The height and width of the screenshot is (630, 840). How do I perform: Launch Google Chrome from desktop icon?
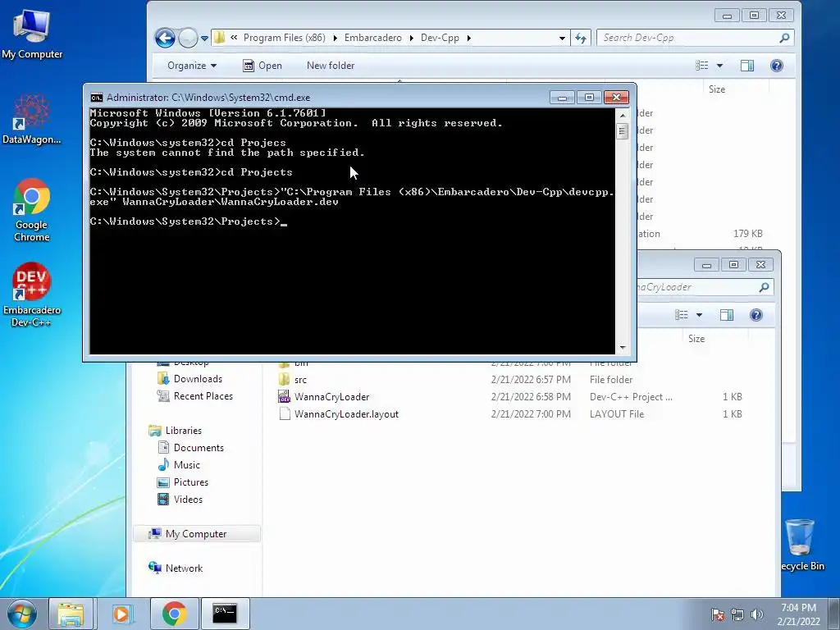pyautogui.click(x=32, y=210)
